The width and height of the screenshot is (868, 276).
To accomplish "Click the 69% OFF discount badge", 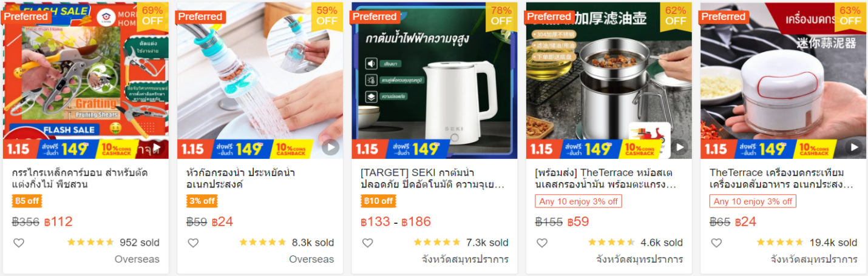I will (x=152, y=16).
